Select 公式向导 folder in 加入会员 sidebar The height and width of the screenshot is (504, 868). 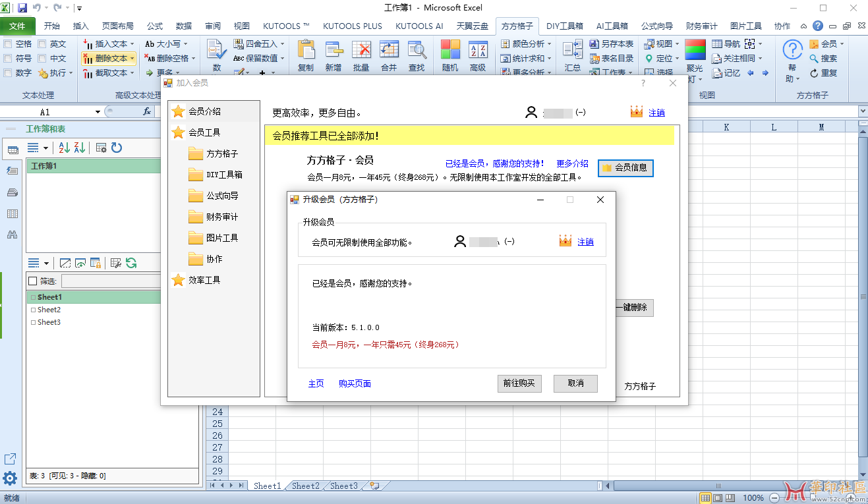pyautogui.click(x=222, y=196)
